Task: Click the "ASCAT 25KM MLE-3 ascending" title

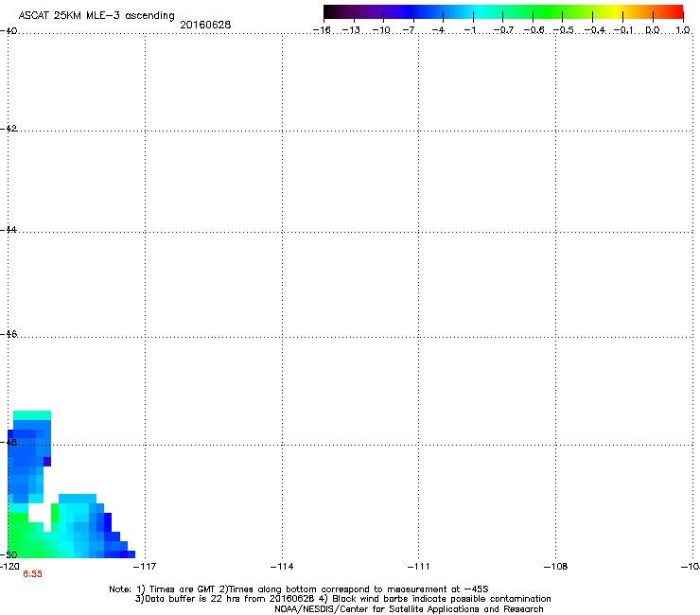Action: pyautogui.click(x=96, y=16)
